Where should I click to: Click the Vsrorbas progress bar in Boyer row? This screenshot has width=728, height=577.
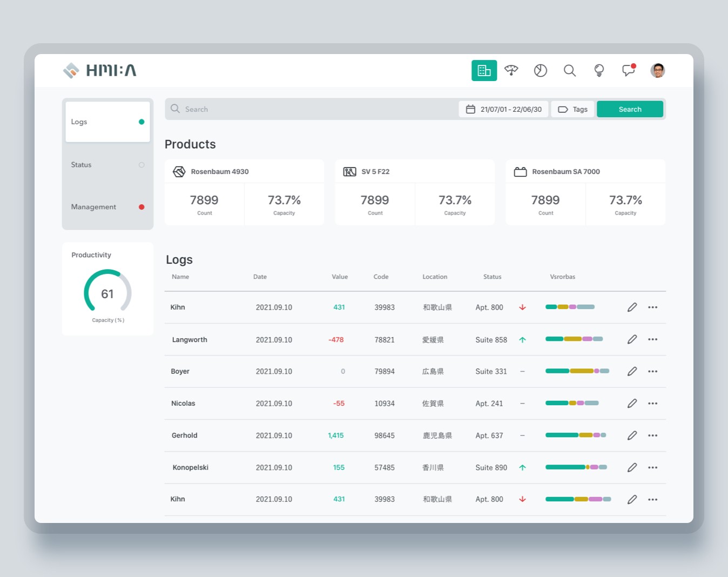577,371
